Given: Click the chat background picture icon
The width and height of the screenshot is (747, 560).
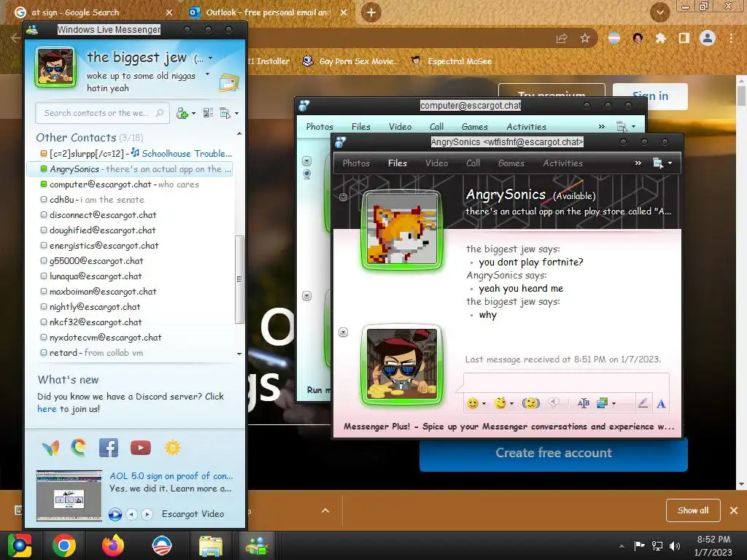Looking at the screenshot, I should tap(602, 403).
